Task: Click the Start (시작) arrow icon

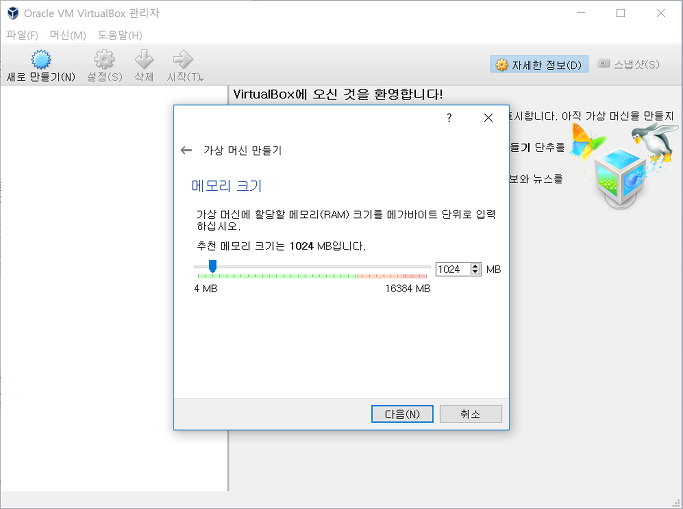Action: [183, 59]
